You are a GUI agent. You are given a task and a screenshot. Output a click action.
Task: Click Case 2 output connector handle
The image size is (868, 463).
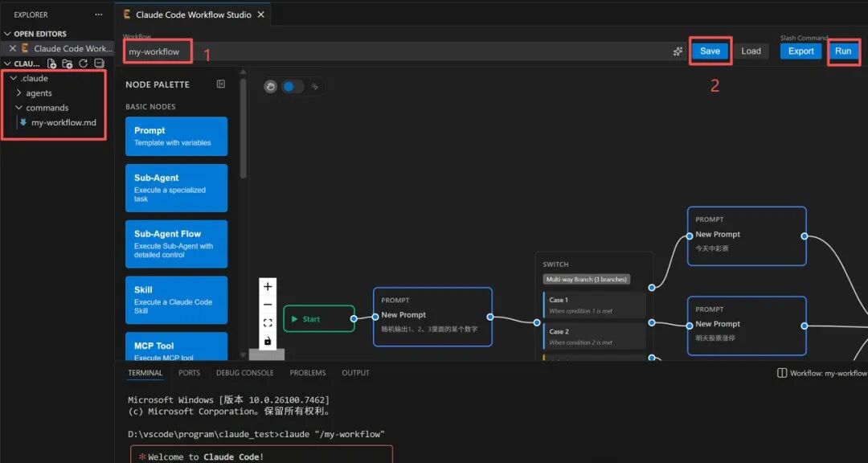pos(652,322)
